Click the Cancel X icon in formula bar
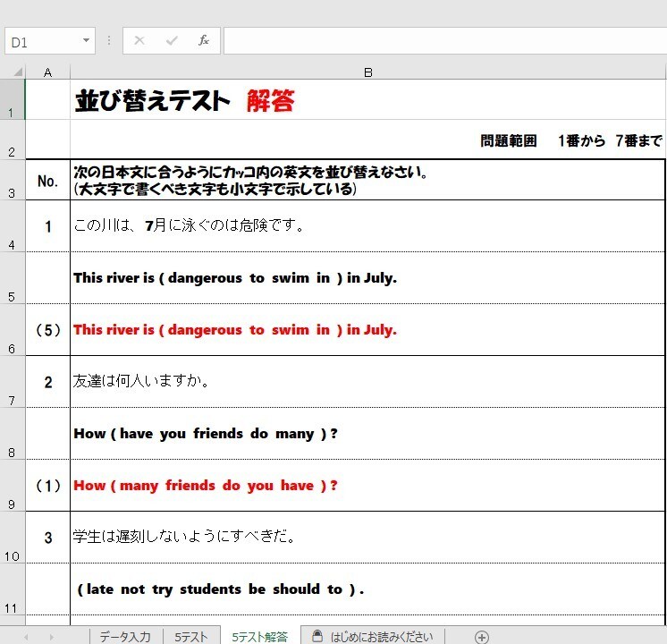 139,41
